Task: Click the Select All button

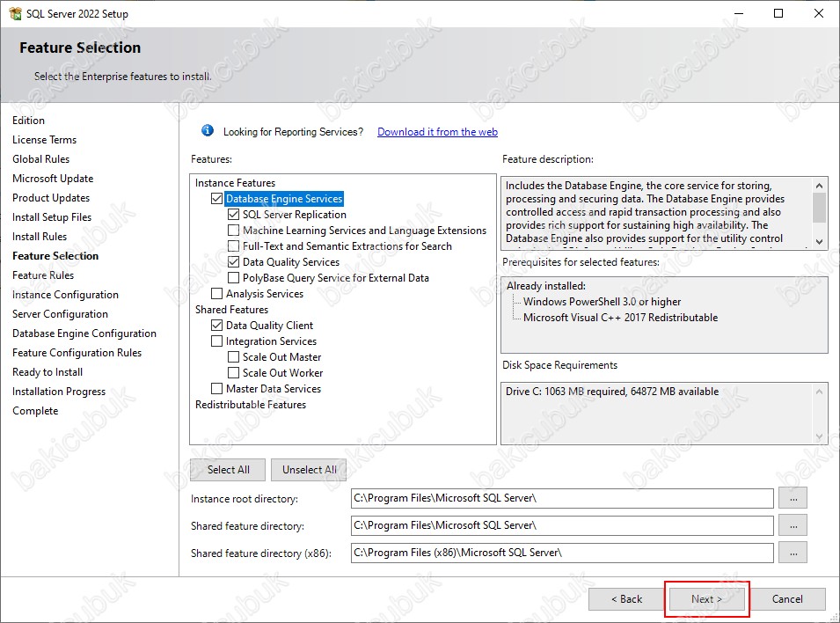Action: tap(228, 470)
